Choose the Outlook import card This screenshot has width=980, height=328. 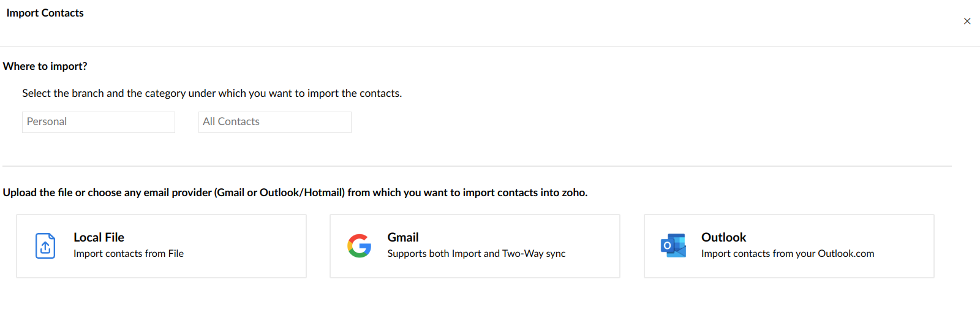pos(789,246)
